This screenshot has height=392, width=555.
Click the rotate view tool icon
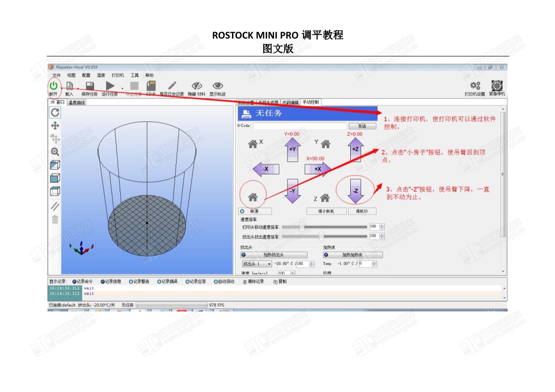pyautogui.click(x=55, y=112)
